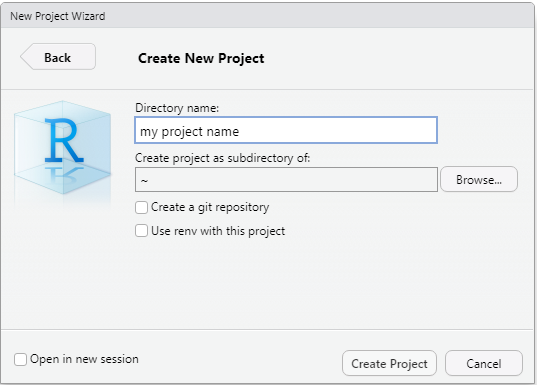Check the Open in new session box

click(x=20, y=359)
